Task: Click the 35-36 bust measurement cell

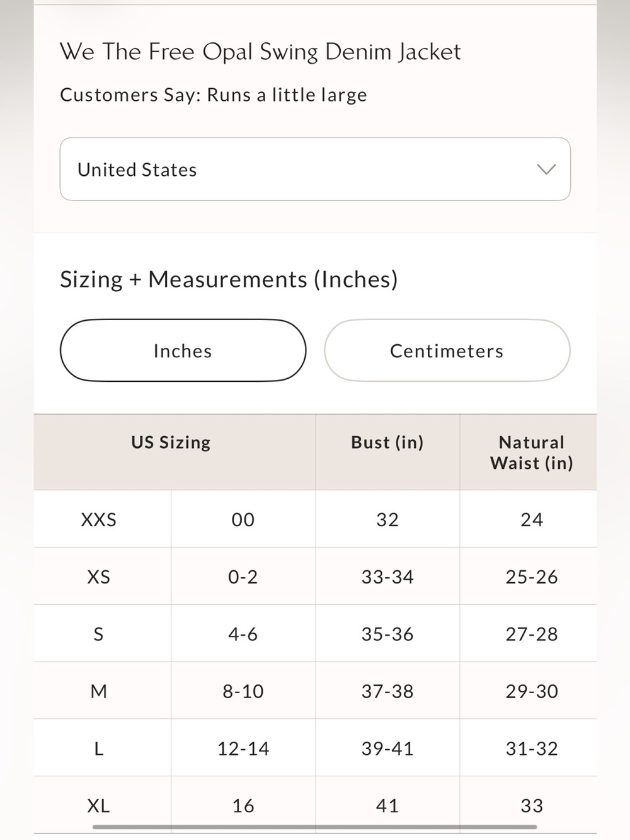Action: [x=387, y=634]
